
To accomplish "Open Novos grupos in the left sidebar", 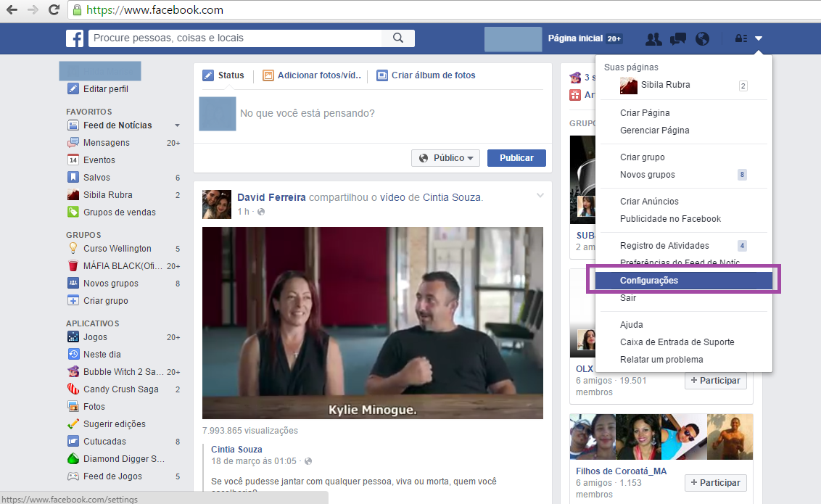I will point(111,283).
